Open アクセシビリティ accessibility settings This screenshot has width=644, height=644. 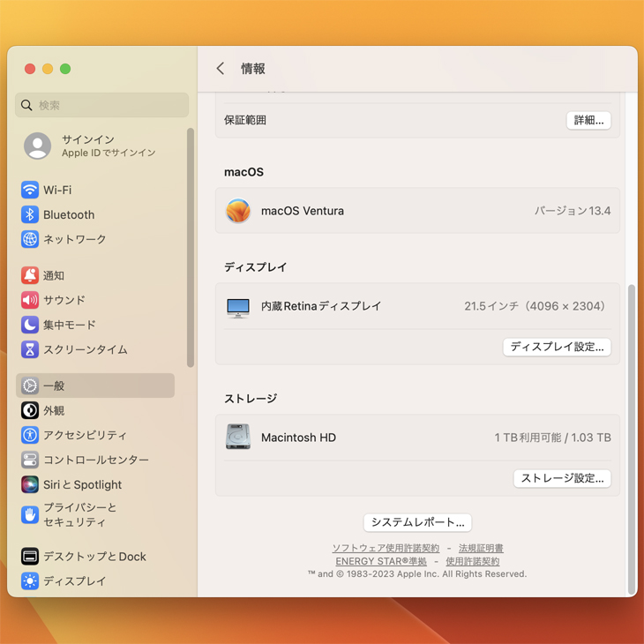[x=85, y=435]
